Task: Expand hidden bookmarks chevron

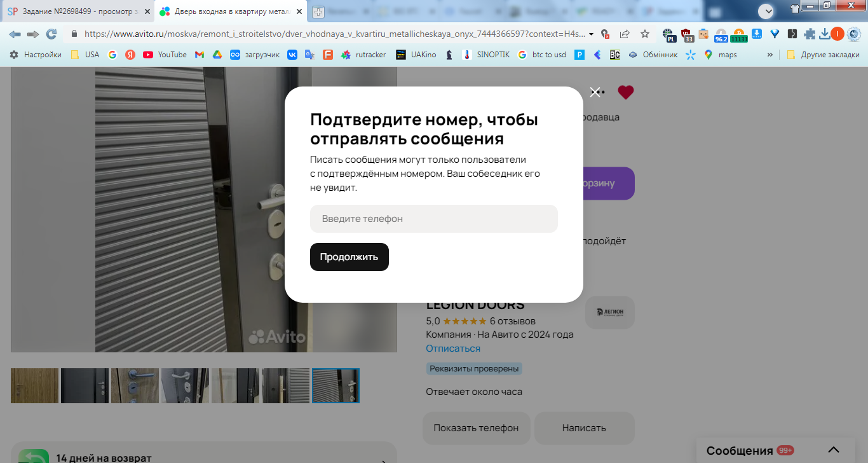Action: click(x=770, y=55)
